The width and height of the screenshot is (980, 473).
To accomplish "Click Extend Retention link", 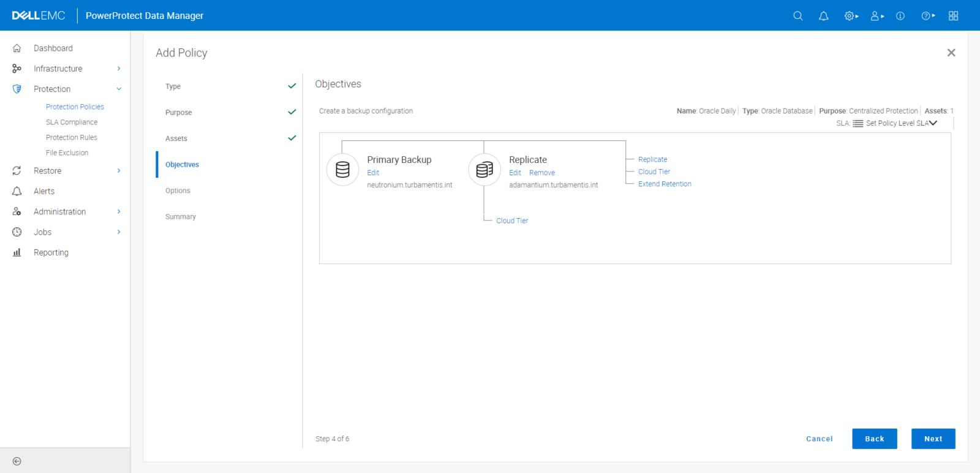I will pos(665,184).
